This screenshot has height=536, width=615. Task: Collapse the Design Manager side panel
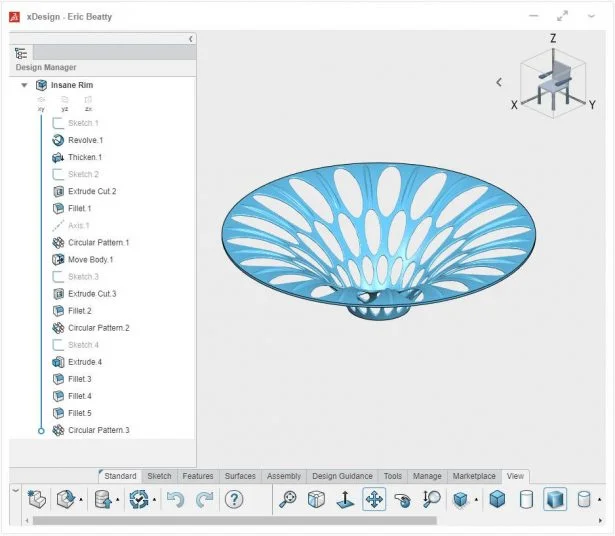point(190,38)
